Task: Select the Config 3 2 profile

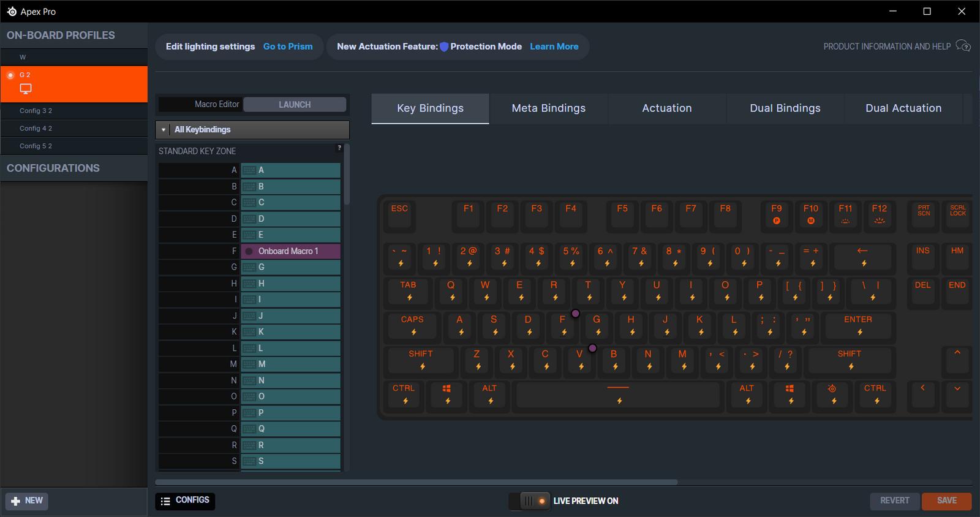Action: 73,111
